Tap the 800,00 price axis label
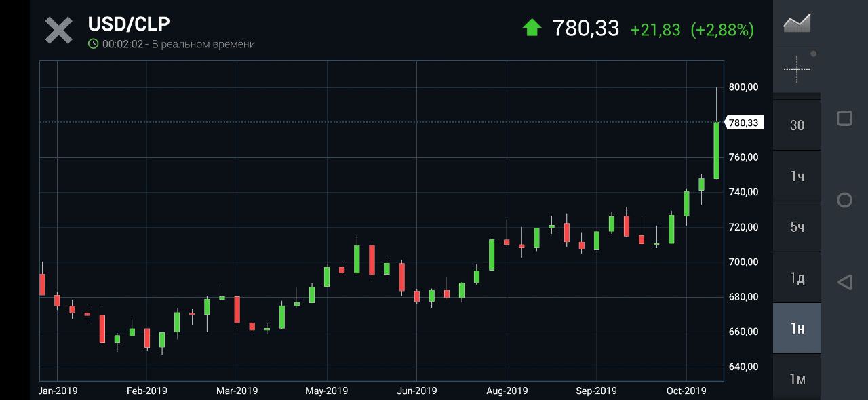 point(743,87)
